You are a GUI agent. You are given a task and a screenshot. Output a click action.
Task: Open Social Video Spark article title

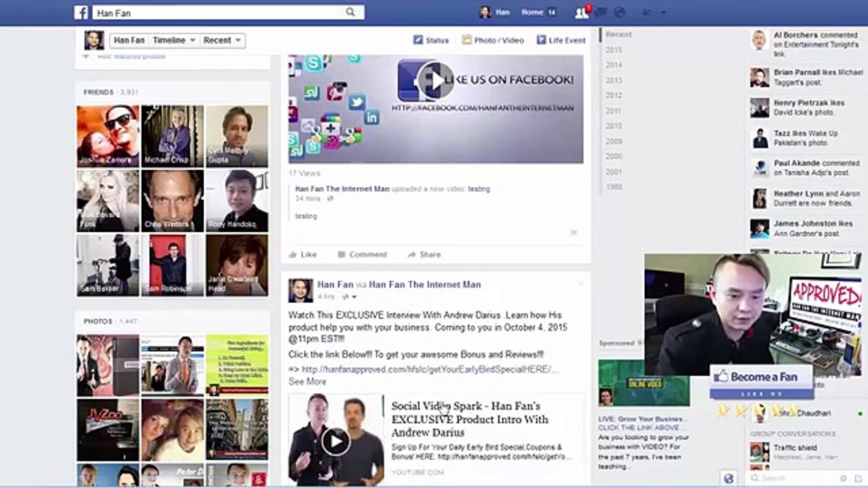point(470,419)
